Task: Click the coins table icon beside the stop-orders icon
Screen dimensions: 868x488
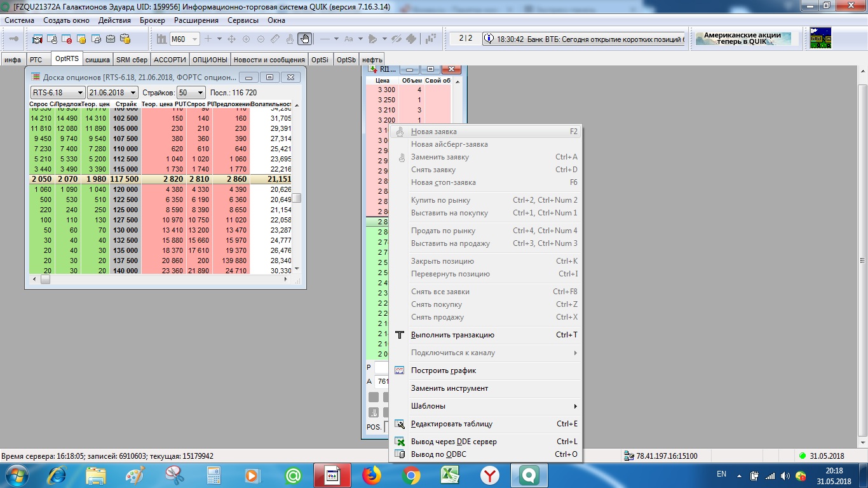Action: click(x=81, y=39)
